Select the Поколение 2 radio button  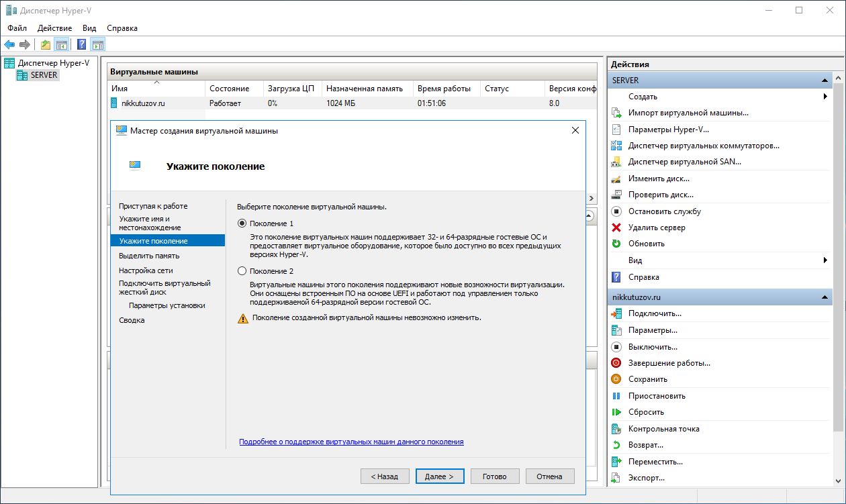242,271
